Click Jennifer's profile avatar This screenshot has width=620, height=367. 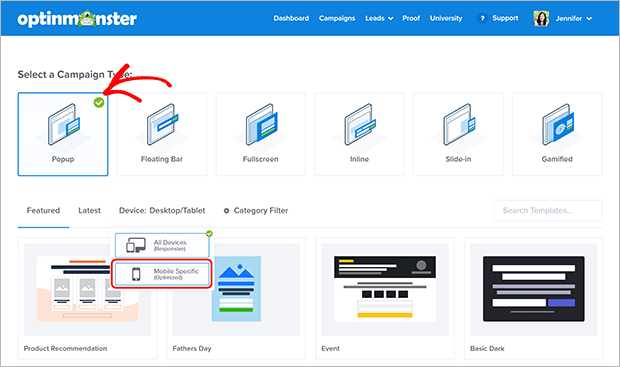click(x=541, y=18)
